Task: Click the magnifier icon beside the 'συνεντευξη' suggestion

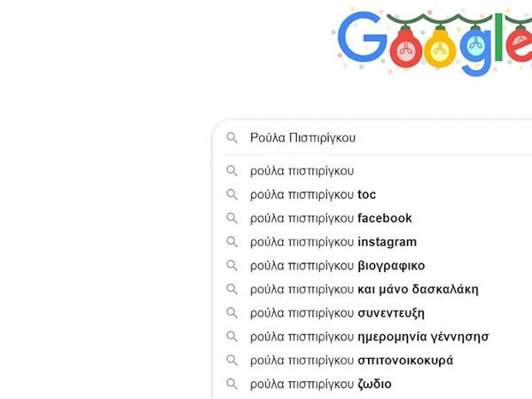Action: (x=232, y=313)
